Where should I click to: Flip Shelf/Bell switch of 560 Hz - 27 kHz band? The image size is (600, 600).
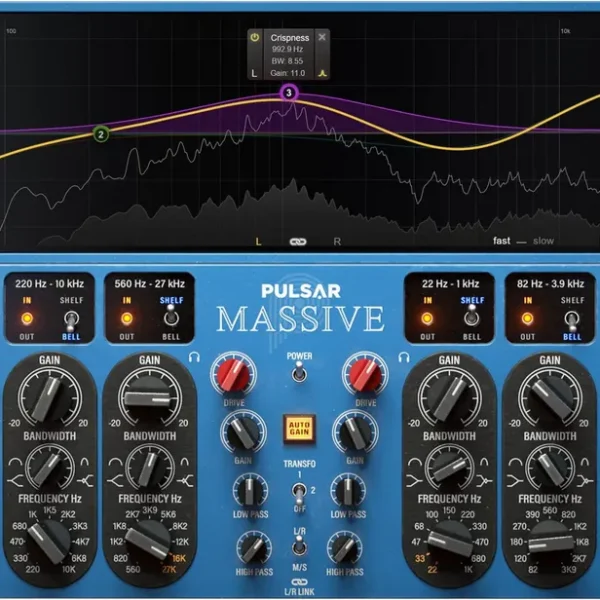click(x=171, y=317)
